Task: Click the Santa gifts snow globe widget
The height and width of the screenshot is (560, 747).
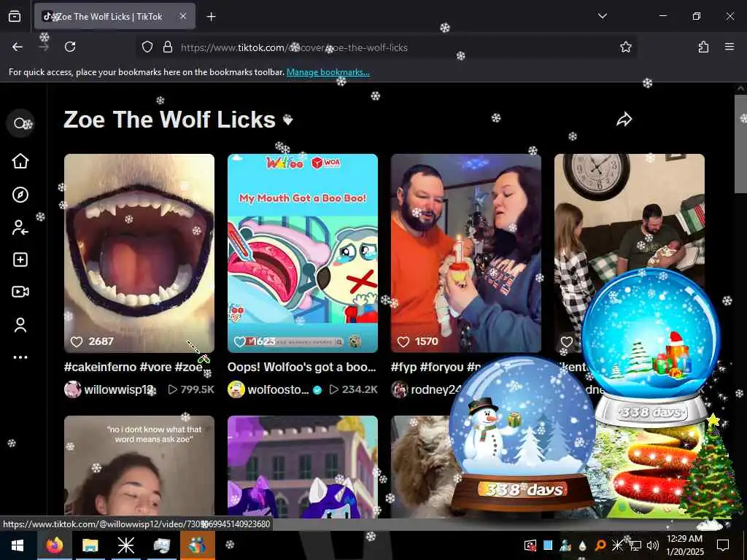Action: pos(651,348)
